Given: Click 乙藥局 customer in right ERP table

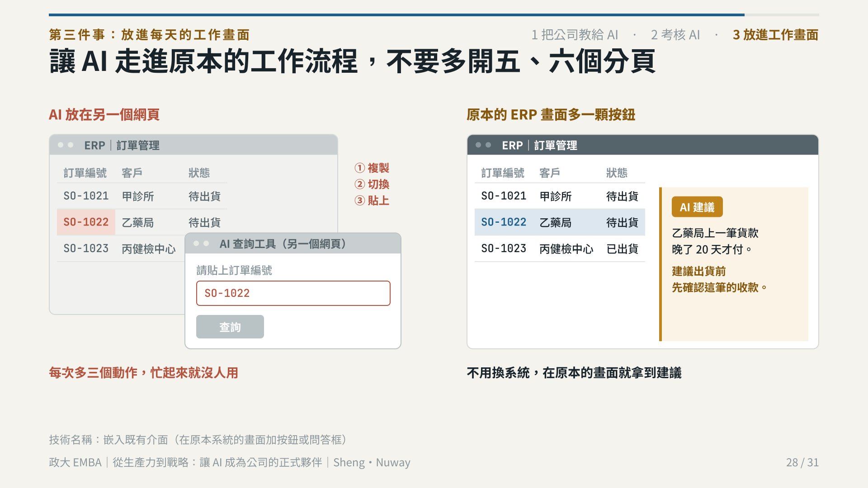Looking at the screenshot, I should [x=556, y=222].
